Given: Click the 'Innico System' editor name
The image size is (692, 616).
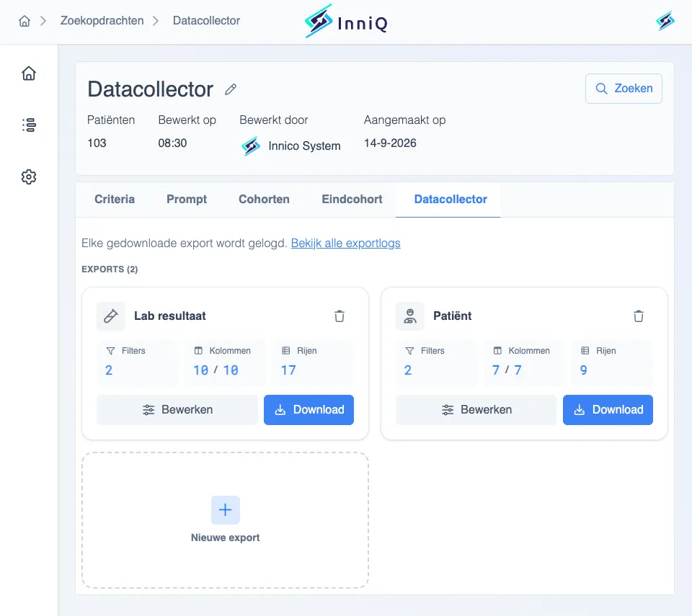Looking at the screenshot, I should click(304, 146).
